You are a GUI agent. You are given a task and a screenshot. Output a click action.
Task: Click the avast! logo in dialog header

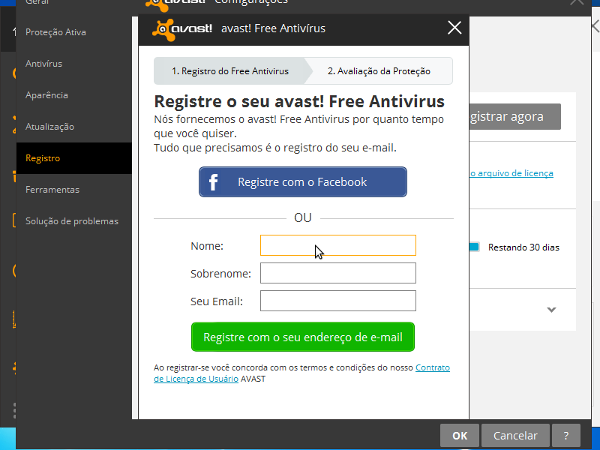[x=182, y=29]
